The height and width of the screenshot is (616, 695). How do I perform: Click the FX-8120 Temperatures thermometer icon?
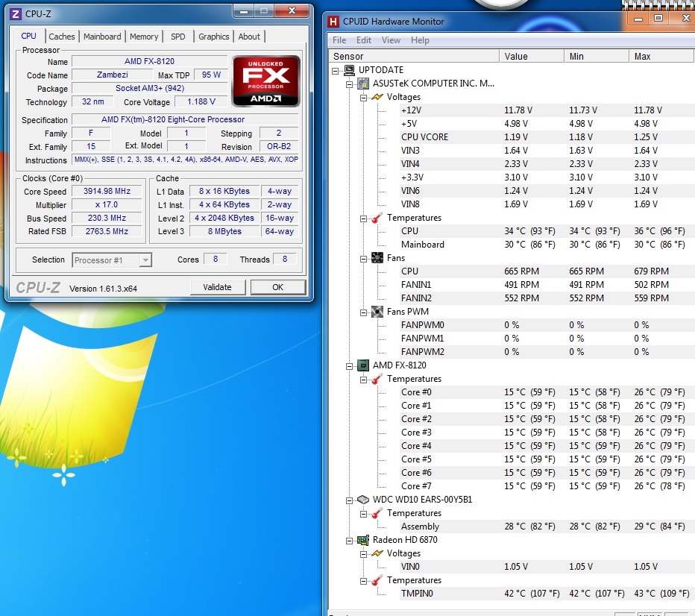click(x=377, y=379)
